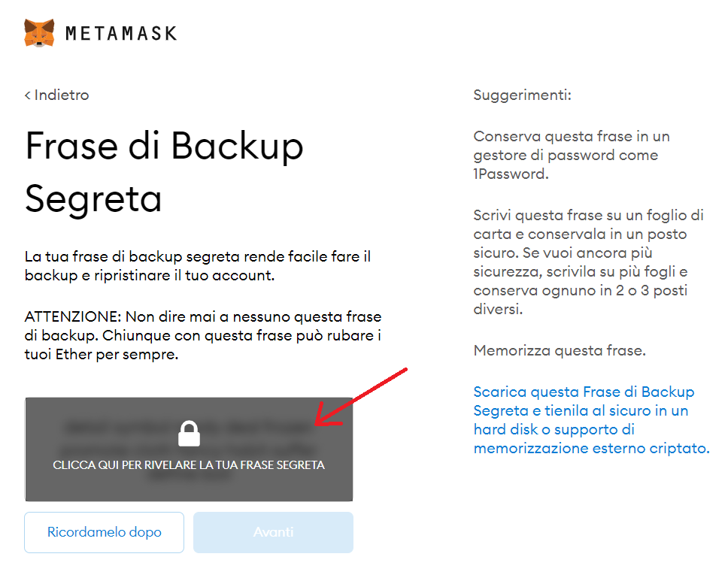
Task: Click the 'Suggerimenti:' heading
Action: pyautogui.click(x=523, y=95)
